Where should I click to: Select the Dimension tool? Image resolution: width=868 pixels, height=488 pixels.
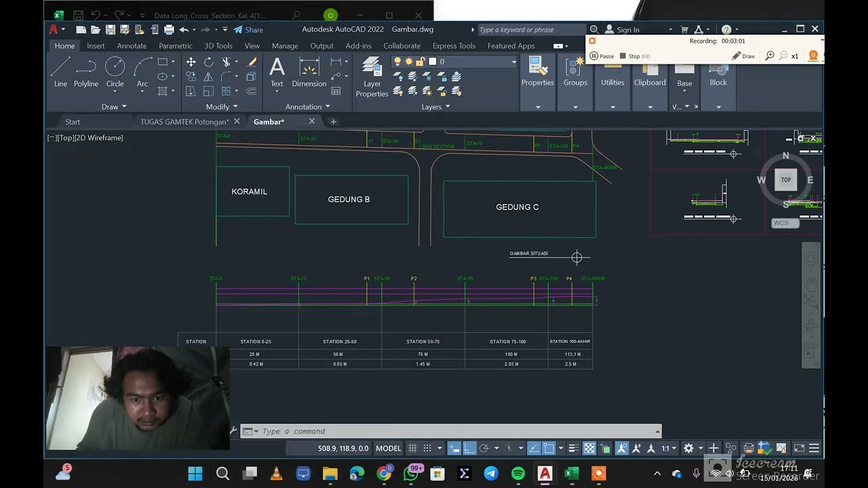[309, 72]
